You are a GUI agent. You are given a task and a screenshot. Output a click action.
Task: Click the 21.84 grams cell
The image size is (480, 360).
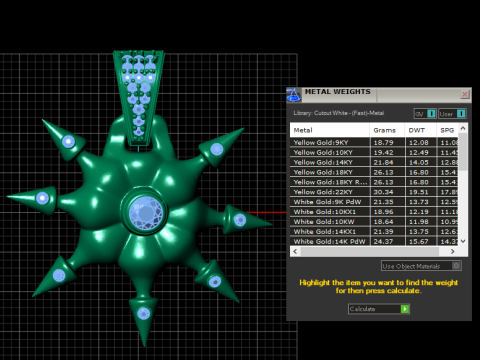[387, 162]
